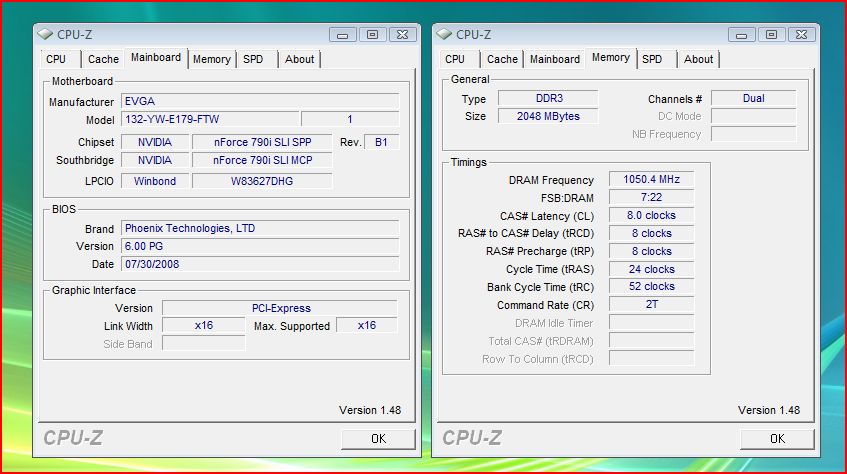This screenshot has height=474, width=847.
Task: Click the empty DC Mode field
Action: coord(754,116)
